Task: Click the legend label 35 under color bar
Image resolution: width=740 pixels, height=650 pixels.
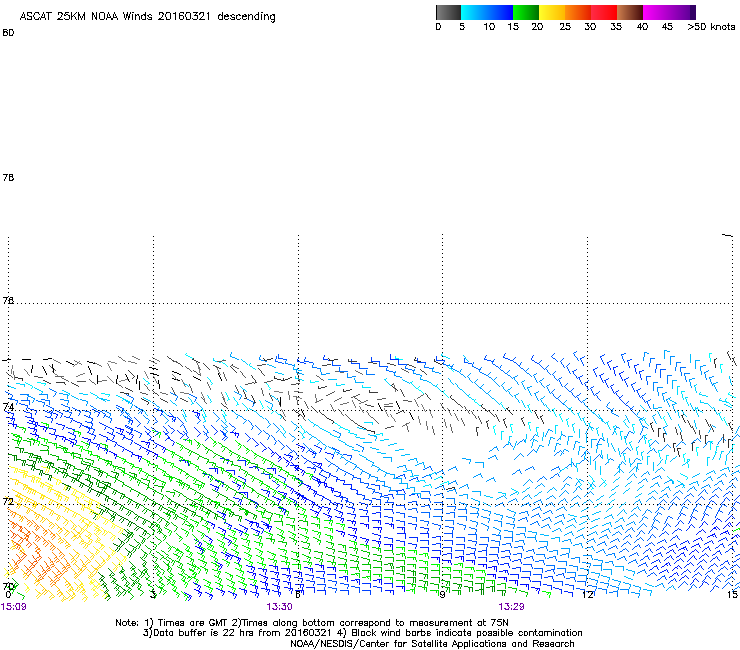Action: [616, 27]
